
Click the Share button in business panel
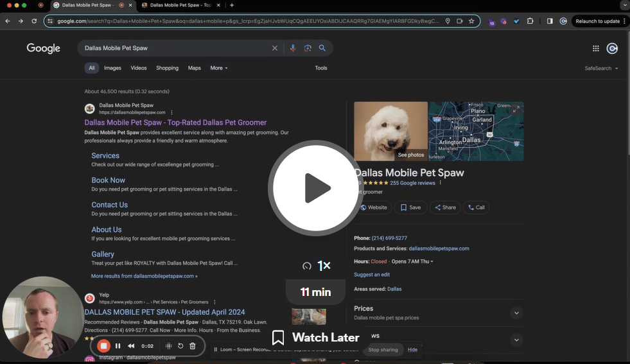[445, 207]
